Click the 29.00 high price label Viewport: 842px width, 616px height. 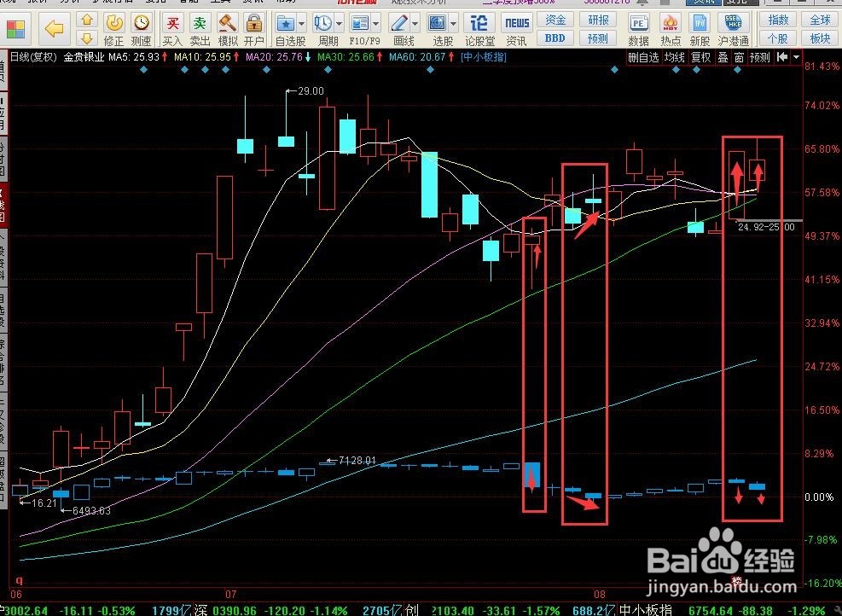tap(311, 91)
